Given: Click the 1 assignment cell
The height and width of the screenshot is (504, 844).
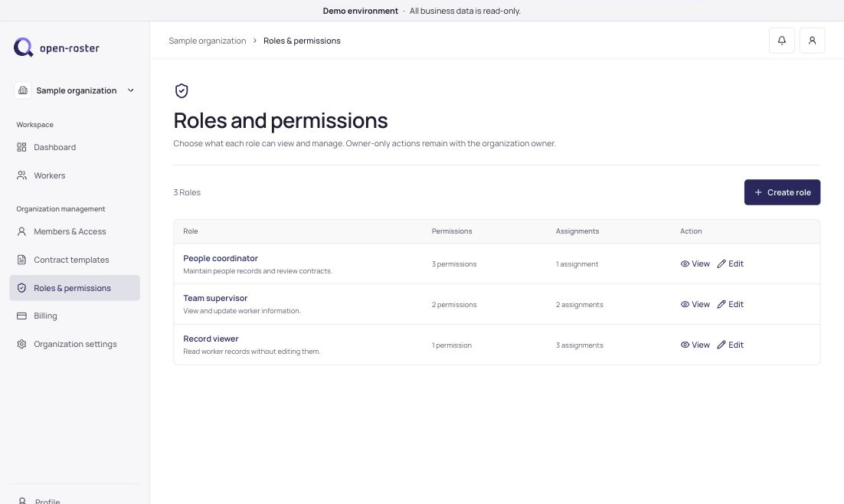Looking at the screenshot, I should coord(577,263).
